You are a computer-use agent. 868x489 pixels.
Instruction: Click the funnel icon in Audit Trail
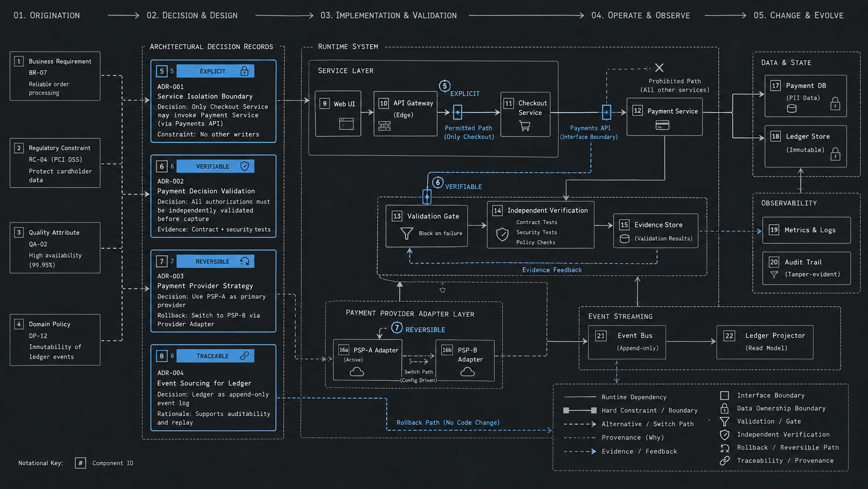coord(774,274)
